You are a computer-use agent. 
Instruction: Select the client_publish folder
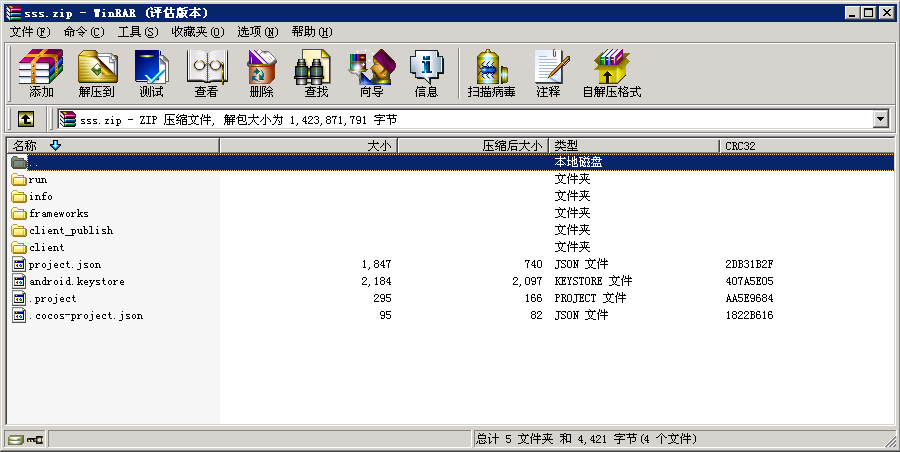tap(70, 230)
